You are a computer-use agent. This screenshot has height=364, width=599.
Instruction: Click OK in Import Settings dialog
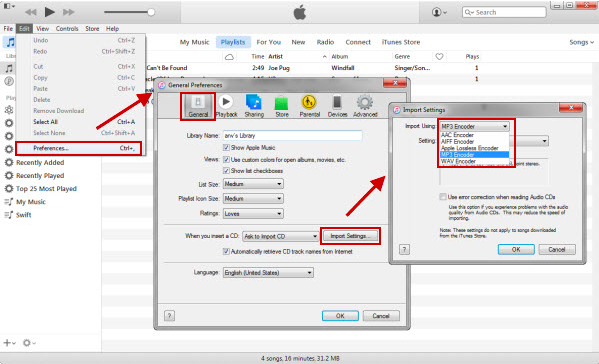tap(516, 249)
